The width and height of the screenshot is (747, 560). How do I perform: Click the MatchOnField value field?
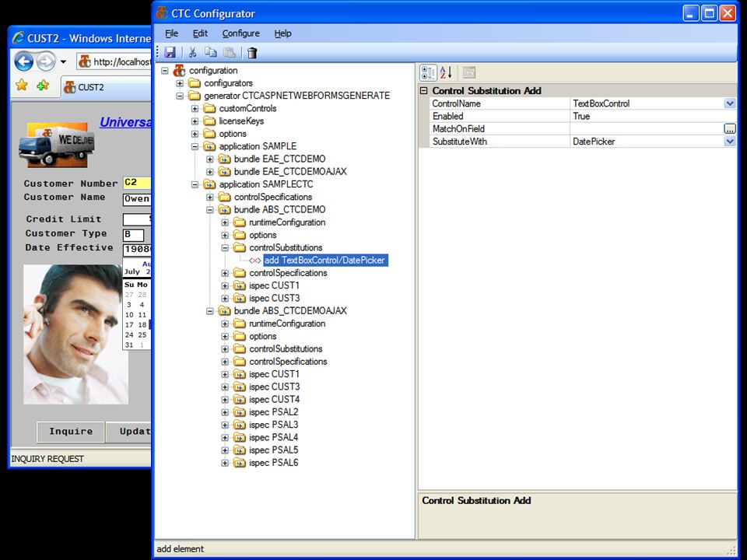pos(647,128)
